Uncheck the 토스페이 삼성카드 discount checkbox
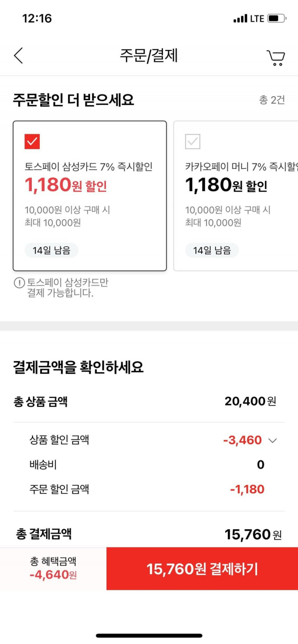298x644 pixels. pyautogui.click(x=32, y=141)
